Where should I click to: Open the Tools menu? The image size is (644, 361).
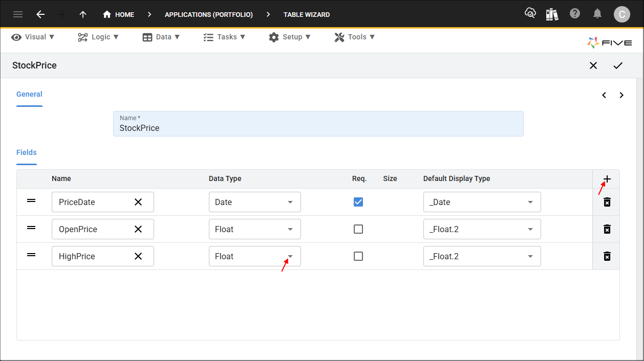(x=355, y=37)
